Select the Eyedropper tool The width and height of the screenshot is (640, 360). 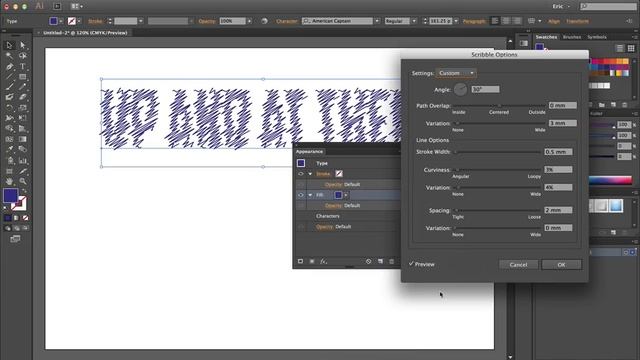click(x=9, y=149)
